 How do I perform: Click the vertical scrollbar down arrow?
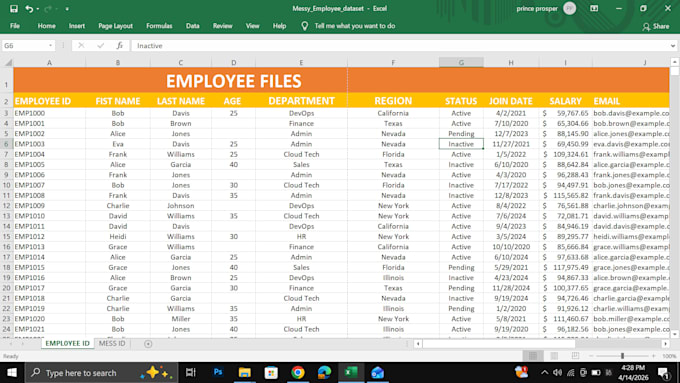[674, 334]
